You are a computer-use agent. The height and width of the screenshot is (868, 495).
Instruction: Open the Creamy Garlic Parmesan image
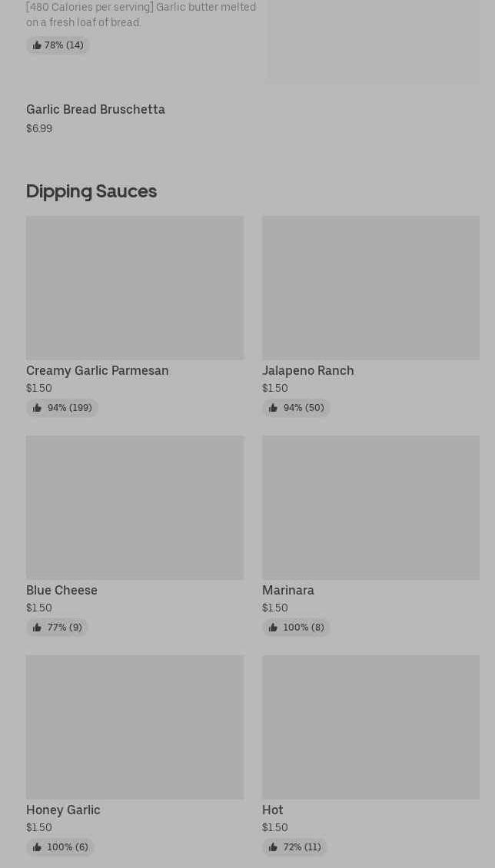(135, 287)
